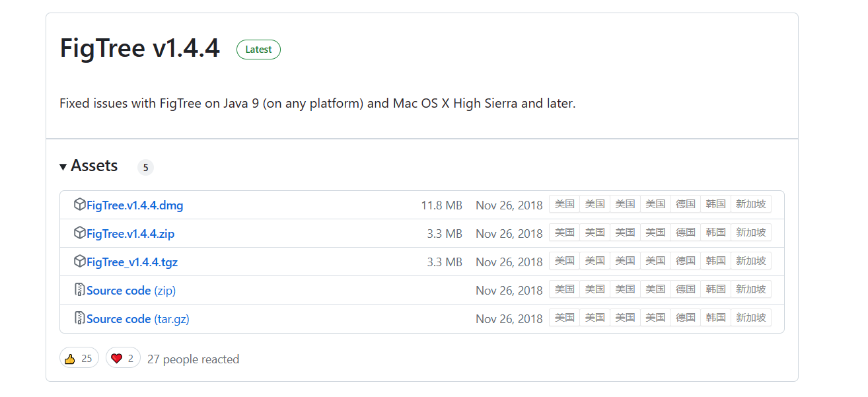
Task: Click 3.3 MB size in FigTree_v1.4.4.tgz row
Action: tap(444, 262)
